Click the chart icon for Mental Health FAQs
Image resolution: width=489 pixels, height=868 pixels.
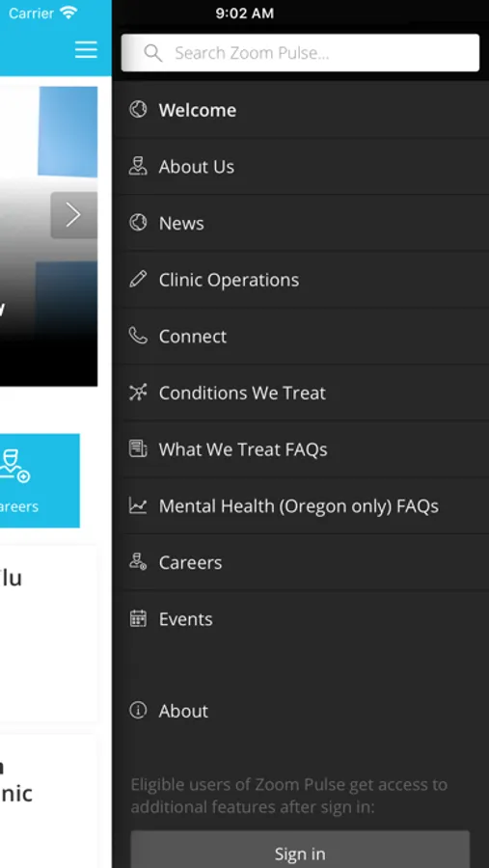click(x=138, y=504)
